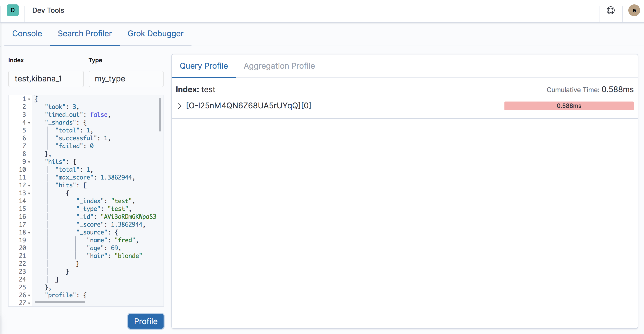Click the Type field showing my_type
644x334 pixels.
click(126, 79)
